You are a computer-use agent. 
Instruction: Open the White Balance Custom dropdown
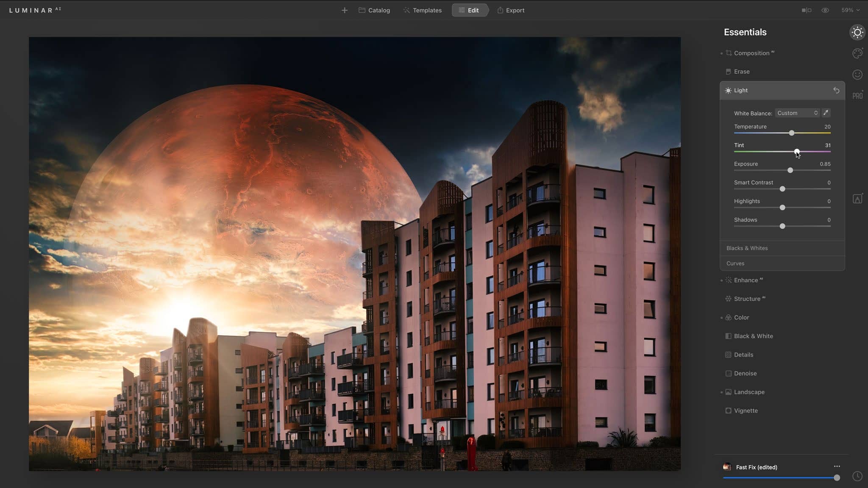point(797,113)
